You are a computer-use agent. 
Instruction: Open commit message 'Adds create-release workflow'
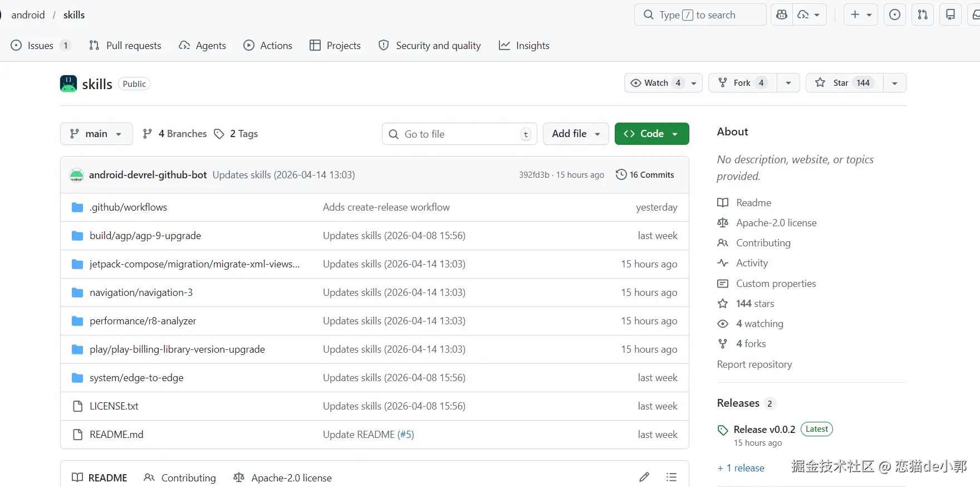tap(386, 207)
